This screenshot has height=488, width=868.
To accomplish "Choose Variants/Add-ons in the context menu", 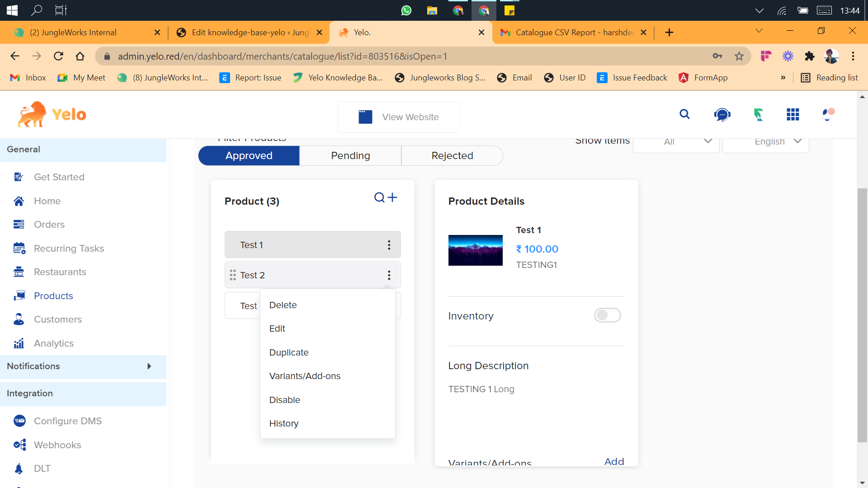I will click(x=304, y=376).
